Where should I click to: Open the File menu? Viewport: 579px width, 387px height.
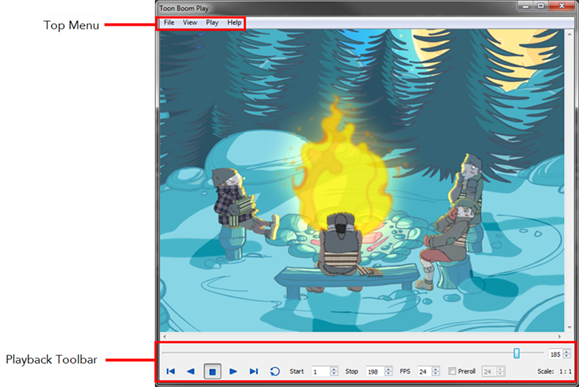tap(169, 23)
